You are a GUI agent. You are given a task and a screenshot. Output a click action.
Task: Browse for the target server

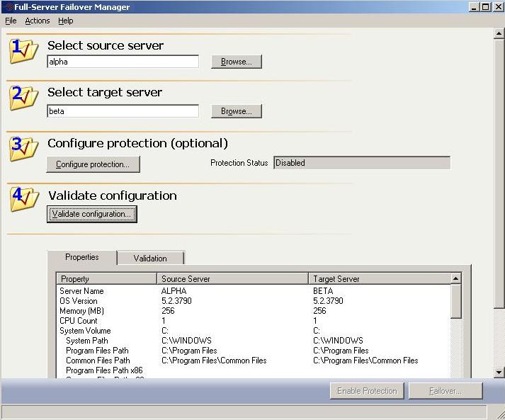click(237, 112)
